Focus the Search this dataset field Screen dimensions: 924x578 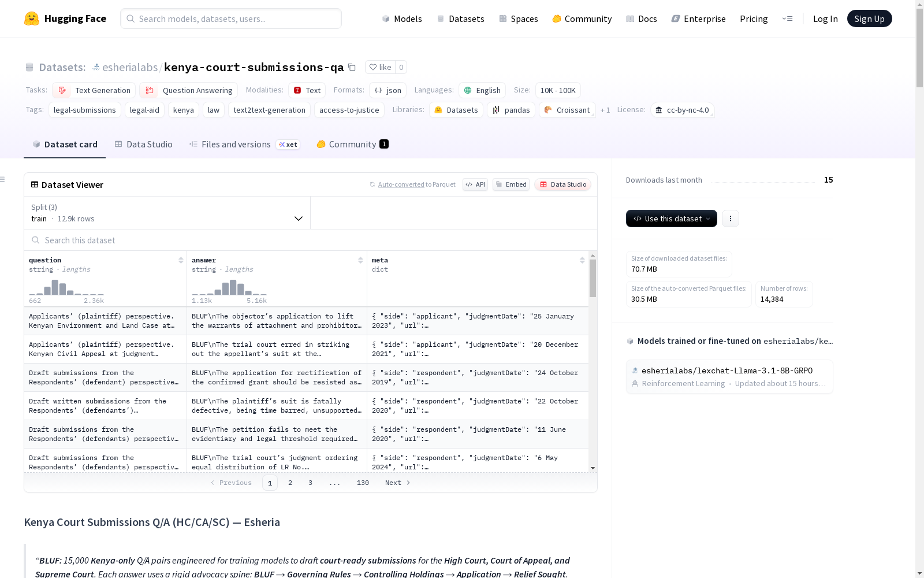311,240
